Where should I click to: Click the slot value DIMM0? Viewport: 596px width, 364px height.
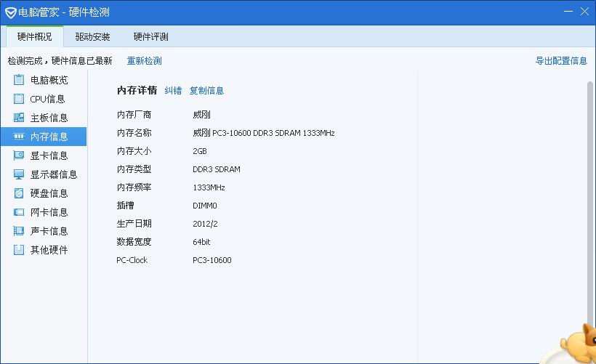point(205,206)
